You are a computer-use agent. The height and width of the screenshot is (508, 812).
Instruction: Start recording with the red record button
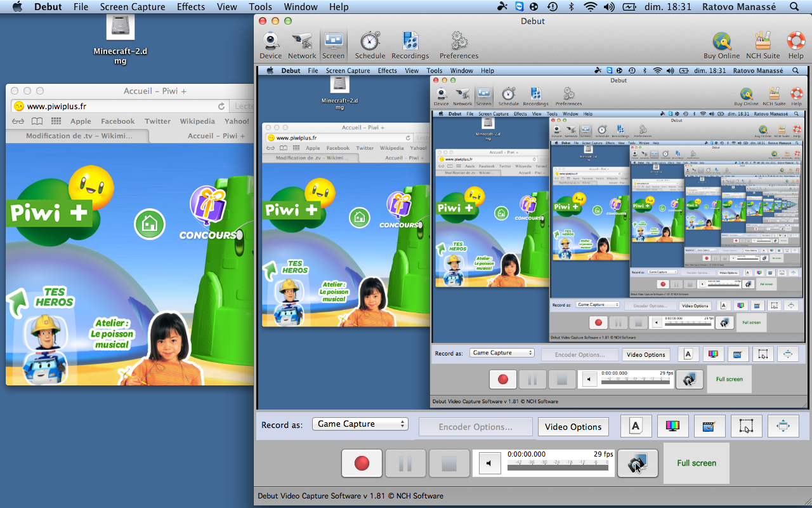pos(362,463)
